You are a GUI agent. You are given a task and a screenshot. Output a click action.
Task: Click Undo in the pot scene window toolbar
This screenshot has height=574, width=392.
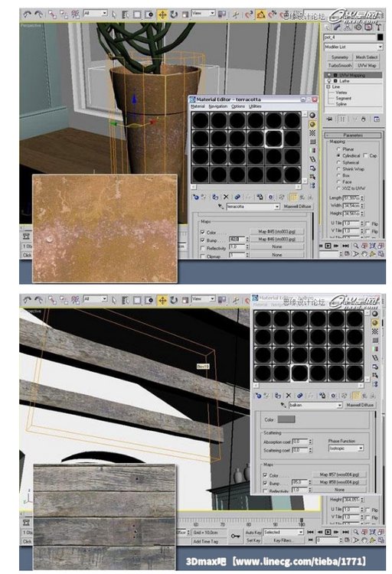[x=27, y=15]
